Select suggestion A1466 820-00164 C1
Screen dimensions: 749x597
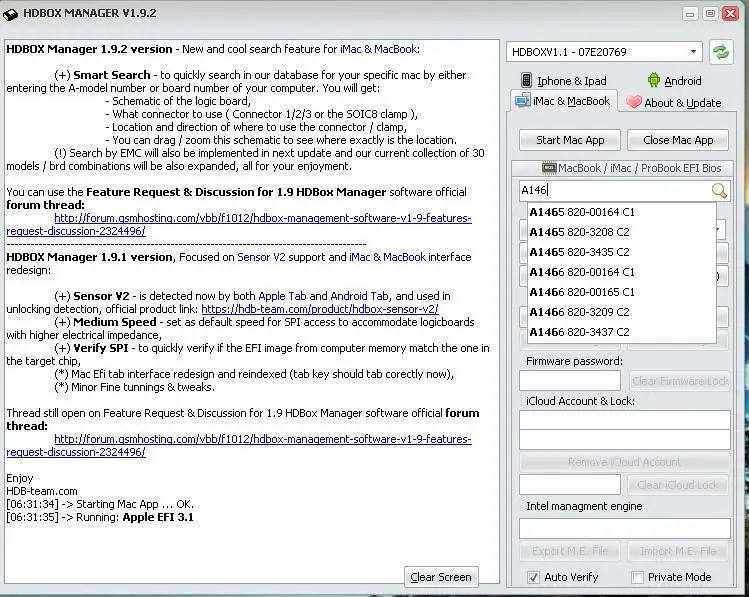622,272
